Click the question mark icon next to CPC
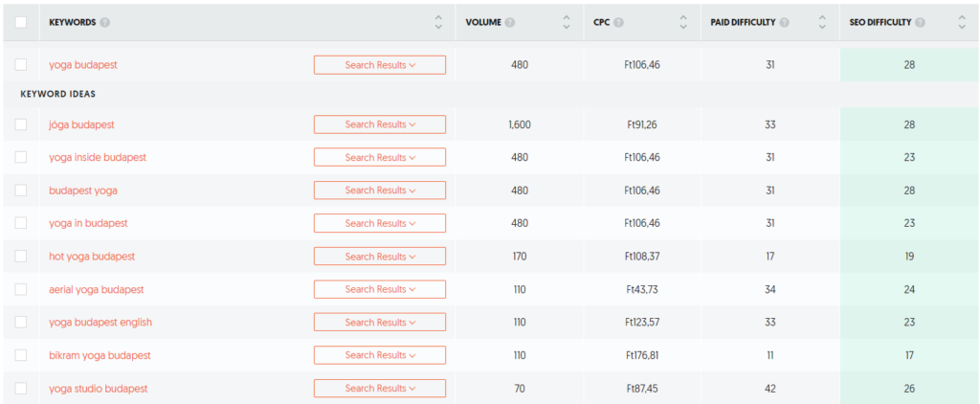The image size is (980, 404). (619, 23)
